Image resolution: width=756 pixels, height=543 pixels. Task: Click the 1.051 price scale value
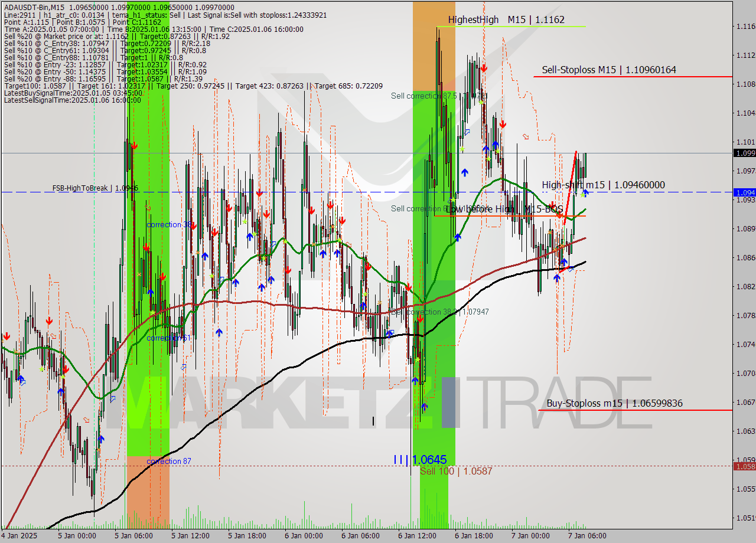745,518
